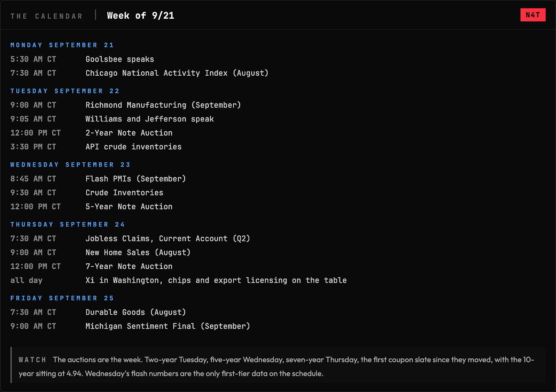
Task: Click "Michigan Sentiment Final (September)" entry
Action: pyautogui.click(x=168, y=326)
